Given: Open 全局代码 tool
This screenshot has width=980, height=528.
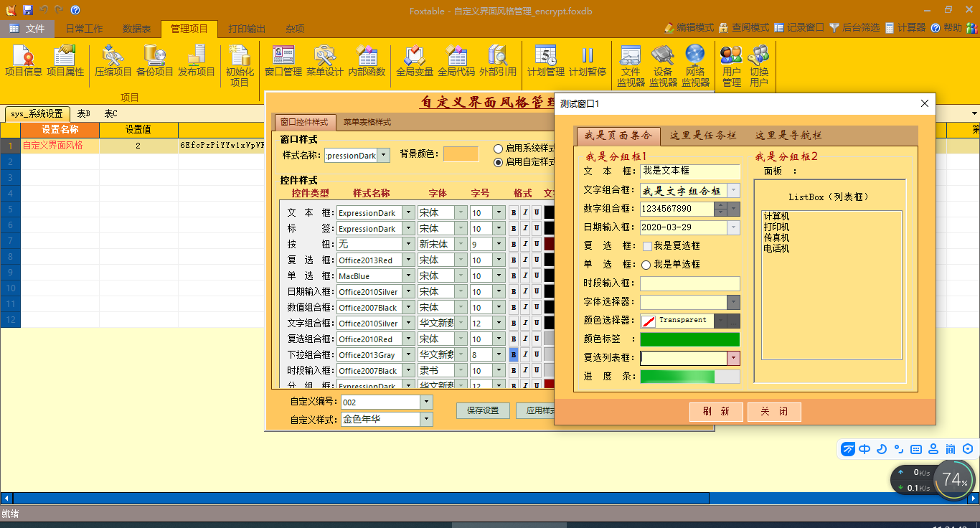Looking at the screenshot, I should [x=456, y=61].
